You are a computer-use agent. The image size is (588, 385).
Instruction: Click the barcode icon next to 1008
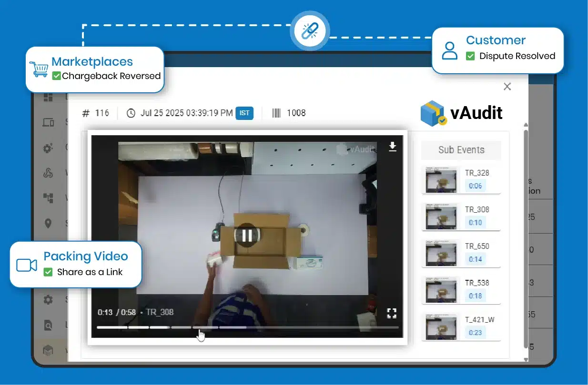pyautogui.click(x=276, y=113)
